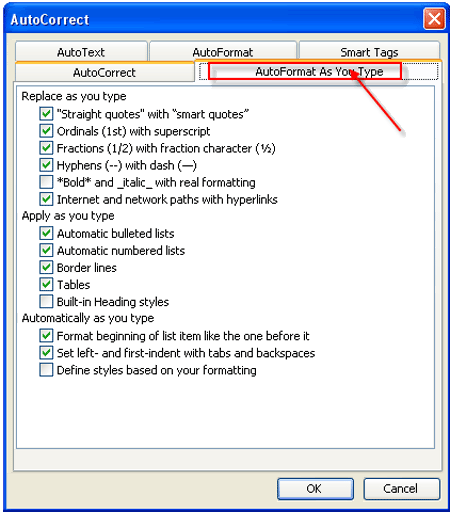Enable Built-in Heading styles
This screenshot has height=512, width=450.
[46, 301]
